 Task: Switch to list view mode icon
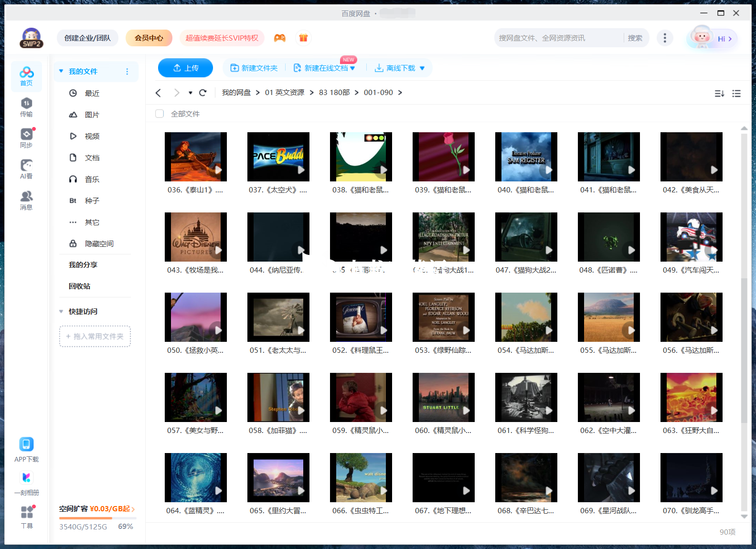click(x=736, y=94)
